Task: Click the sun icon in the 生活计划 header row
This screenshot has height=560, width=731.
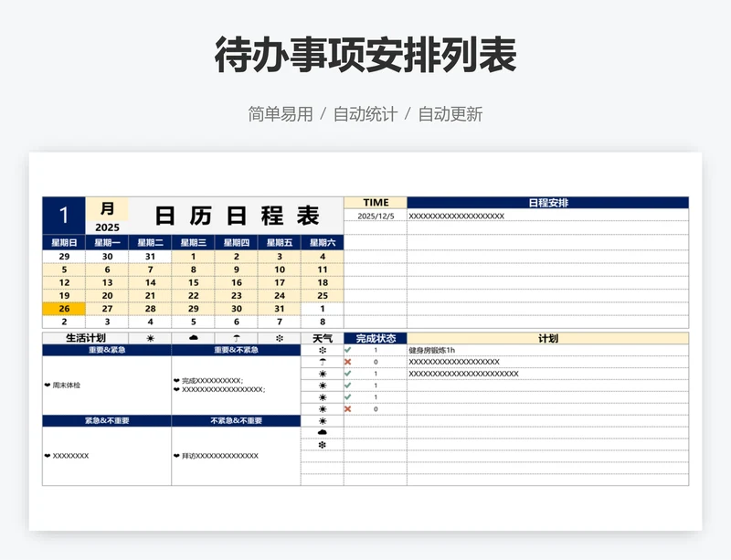Action: tap(150, 339)
